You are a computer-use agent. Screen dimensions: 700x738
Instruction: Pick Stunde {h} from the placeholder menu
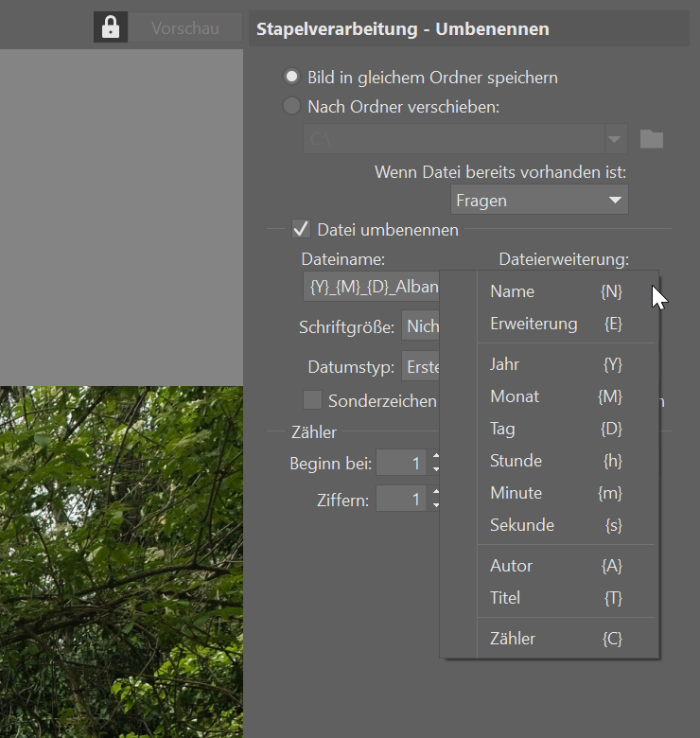pyautogui.click(x=555, y=461)
